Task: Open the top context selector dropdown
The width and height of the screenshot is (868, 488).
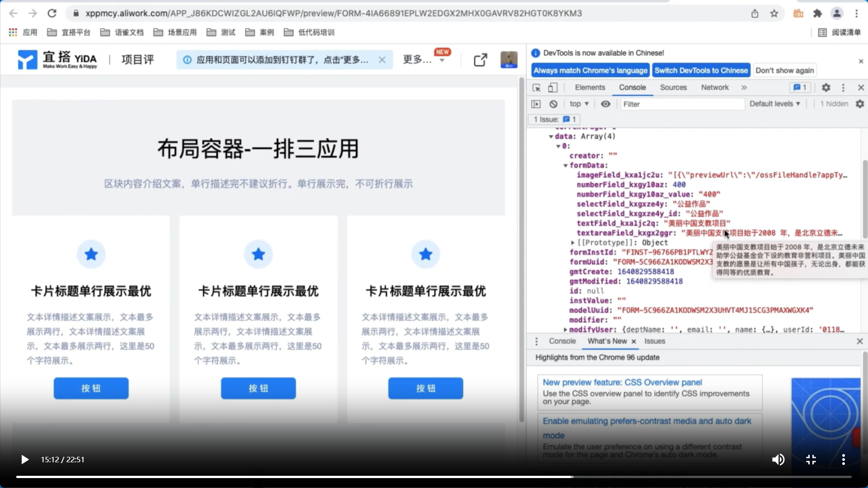Action: click(x=579, y=104)
